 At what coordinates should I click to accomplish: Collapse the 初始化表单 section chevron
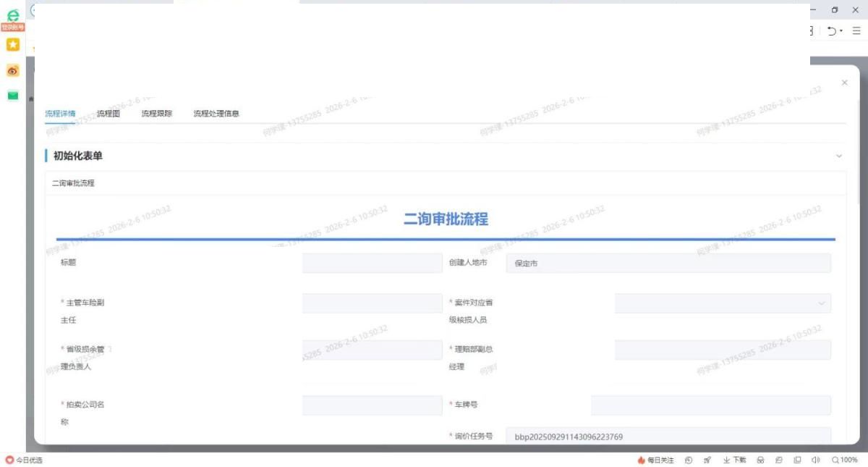pos(839,156)
